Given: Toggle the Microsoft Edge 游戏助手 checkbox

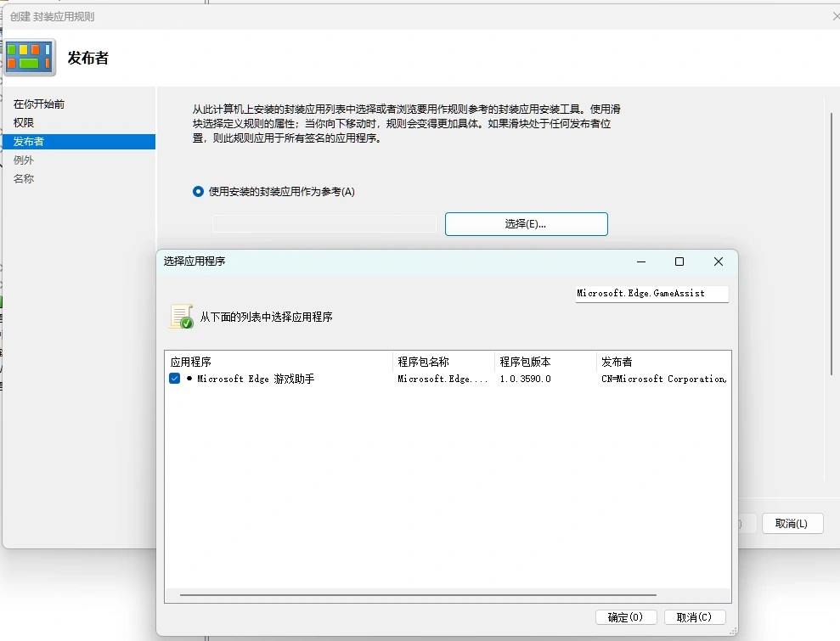Looking at the screenshot, I should click(x=175, y=379).
